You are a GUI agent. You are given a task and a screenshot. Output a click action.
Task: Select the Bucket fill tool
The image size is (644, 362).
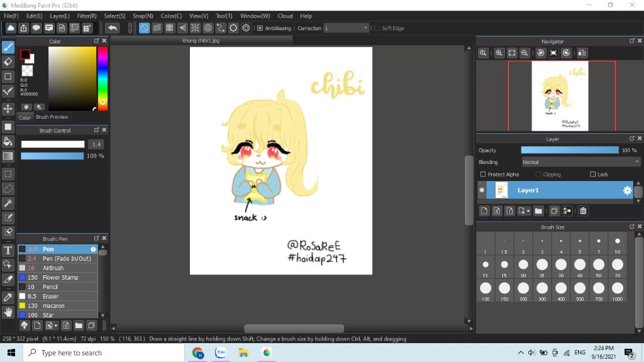click(x=8, y=141)
